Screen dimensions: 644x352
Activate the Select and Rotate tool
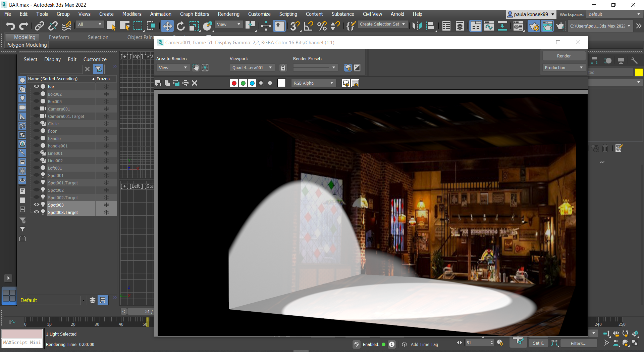click(180, 26)
